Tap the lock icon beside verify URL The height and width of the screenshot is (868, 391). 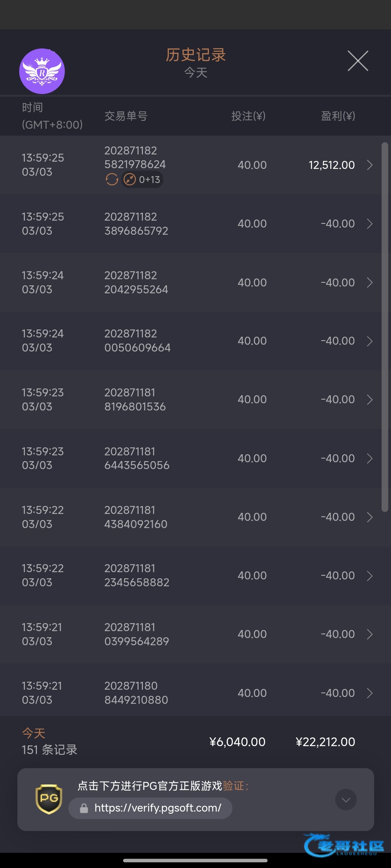[84, 808]
